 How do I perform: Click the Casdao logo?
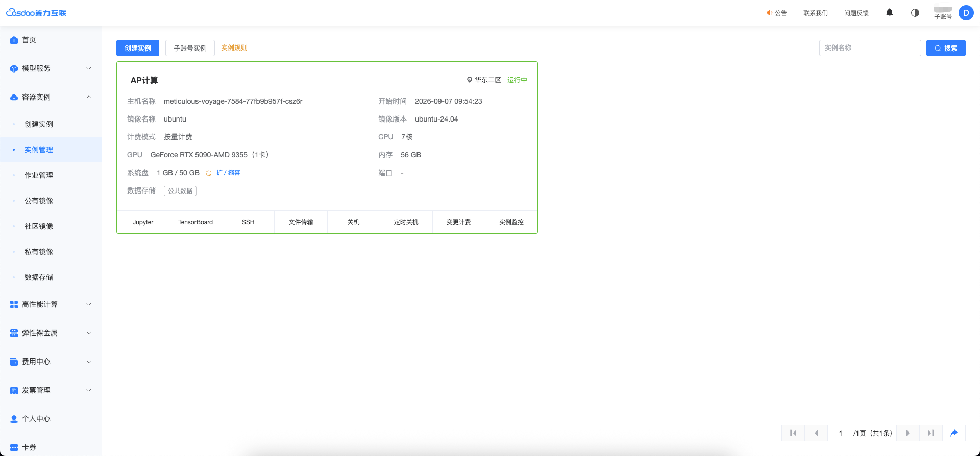coord(36,13)
